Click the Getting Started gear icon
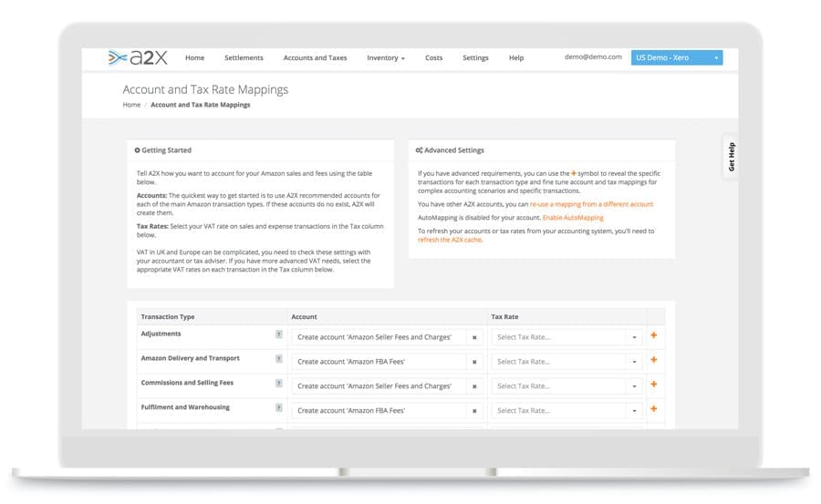 (x=137, y=150)
